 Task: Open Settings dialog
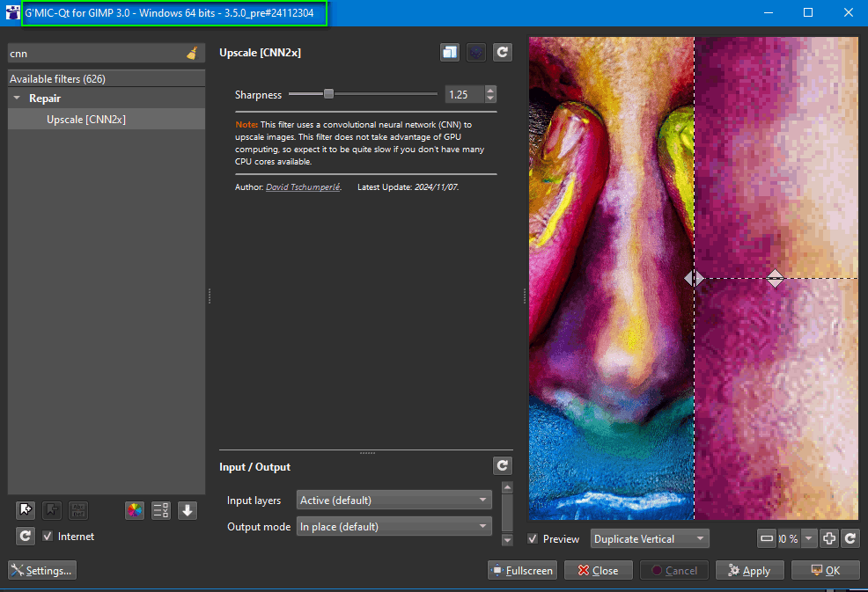[42, 570]
